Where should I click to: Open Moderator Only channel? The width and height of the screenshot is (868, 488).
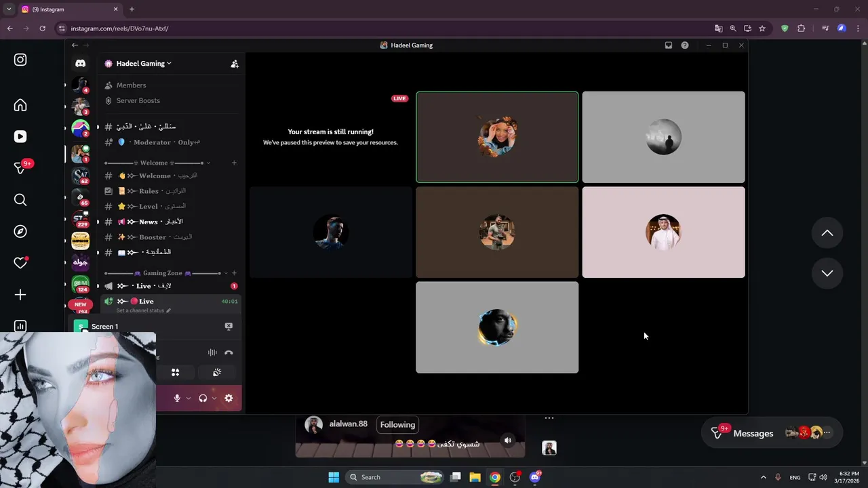(171, 142)
